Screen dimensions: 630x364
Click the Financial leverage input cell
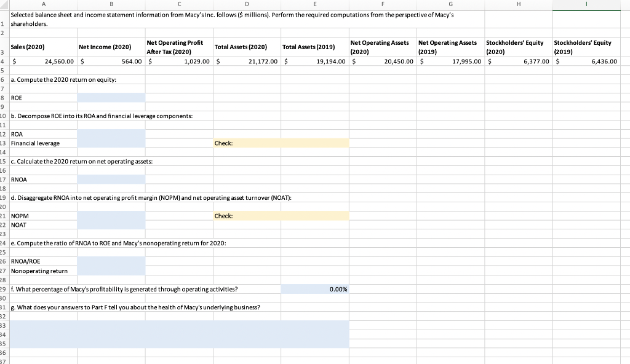(111, 143)
